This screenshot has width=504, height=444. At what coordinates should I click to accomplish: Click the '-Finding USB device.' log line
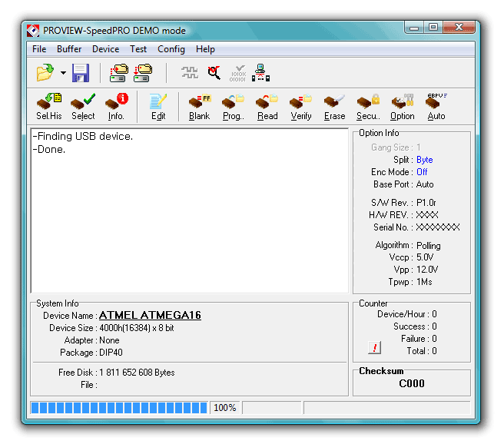click(83, 136)
